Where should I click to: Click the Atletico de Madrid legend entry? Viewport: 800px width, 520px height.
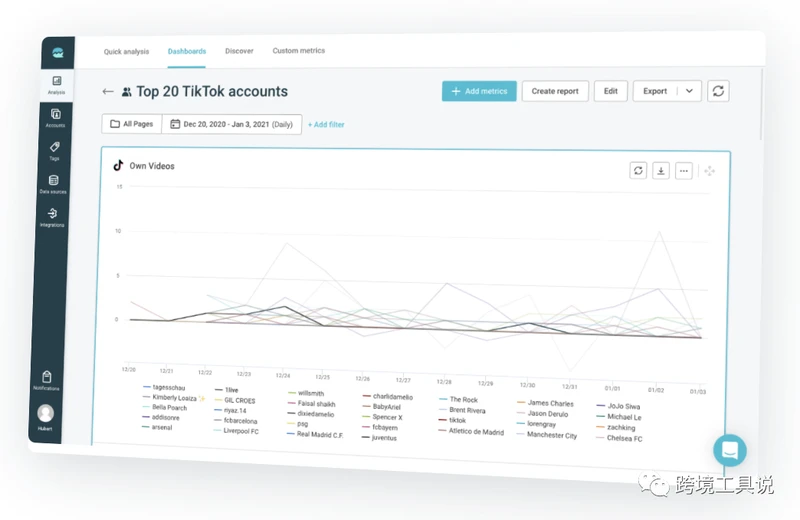click(x=471, y=431)
